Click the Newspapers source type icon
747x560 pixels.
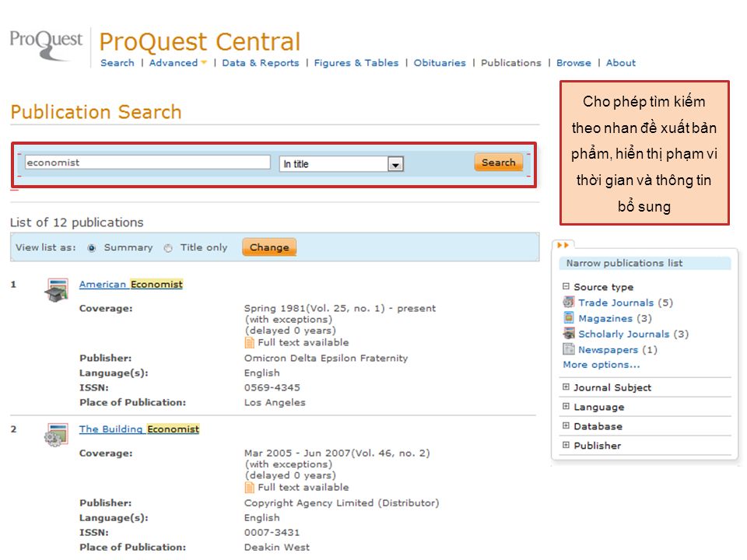568,349
